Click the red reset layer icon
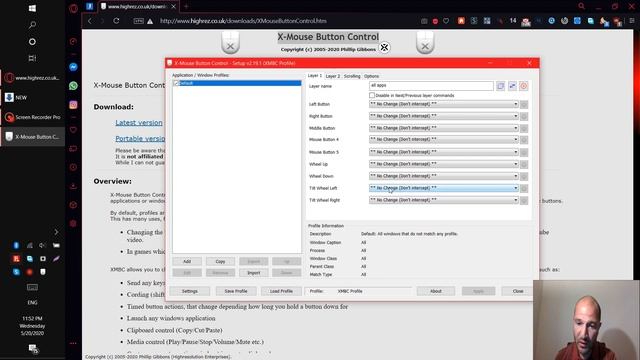 coord(524,86)
